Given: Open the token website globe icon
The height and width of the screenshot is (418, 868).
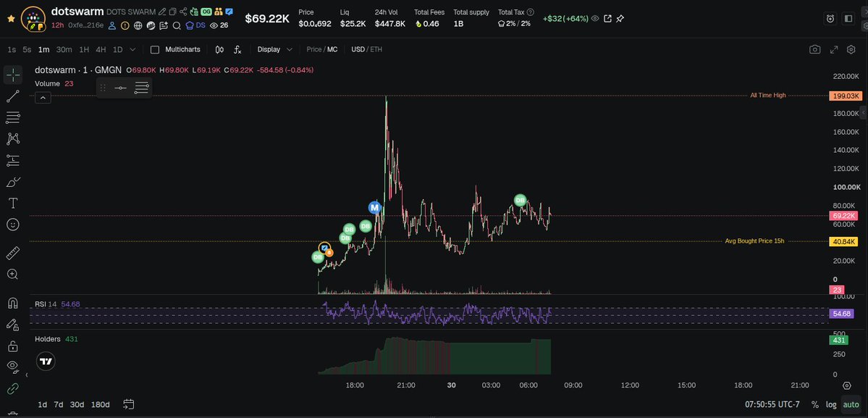Looking at the screenshot, I should coord(138,25).
